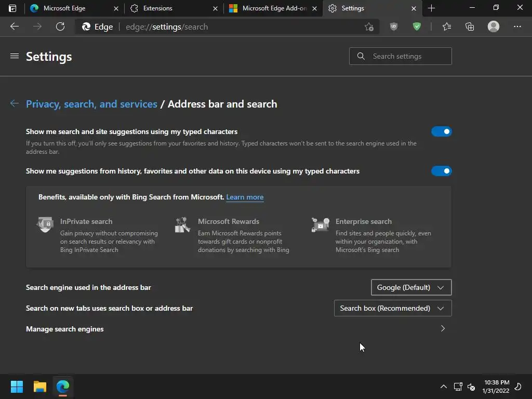Go back with browser back arrow
532x399 pixels.
point(15,26)
